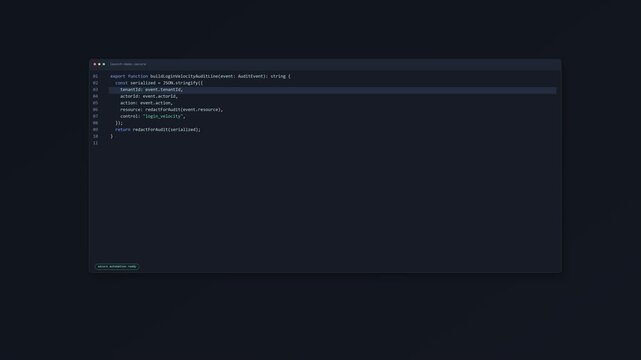Click the "login_velocity" string literal
Viewport: 641px width, 360px height.
click(x=163, y=116)
